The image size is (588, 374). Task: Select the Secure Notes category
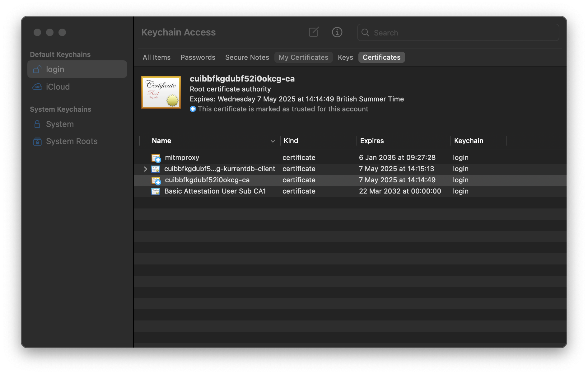pyautogui.click(x=247, y=57)
